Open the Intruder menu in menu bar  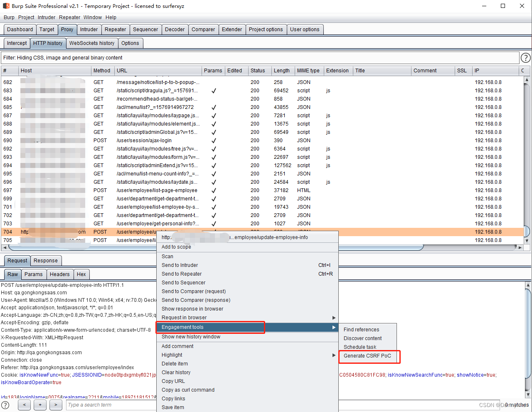click(x=47, y=17)
